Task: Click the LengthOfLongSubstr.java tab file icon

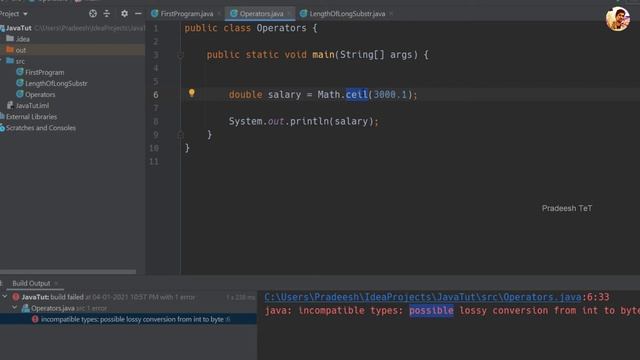Action: tap(303, 13)
